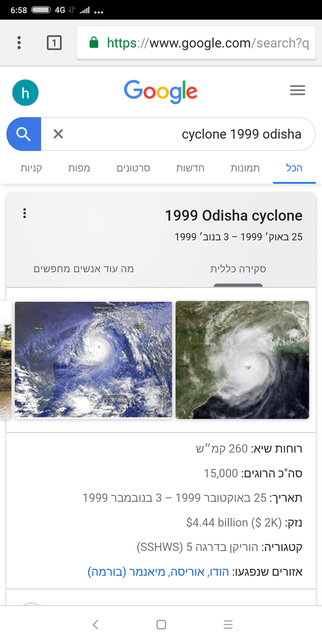Tap the Android back navigation button

95,625
